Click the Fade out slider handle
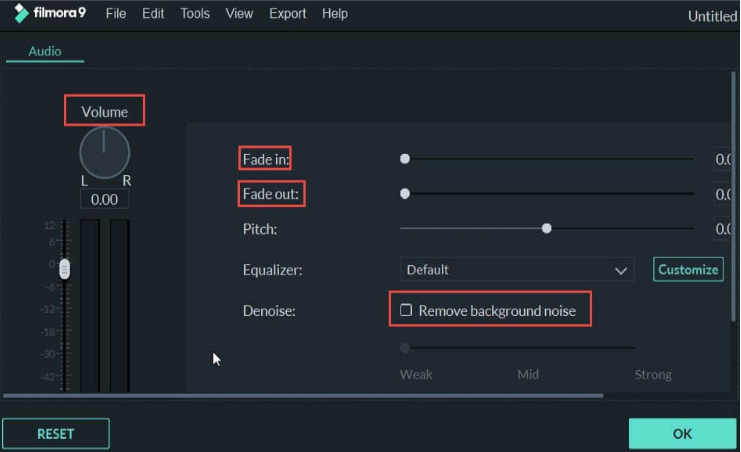The image size is (741, 452). pos(405,193)
